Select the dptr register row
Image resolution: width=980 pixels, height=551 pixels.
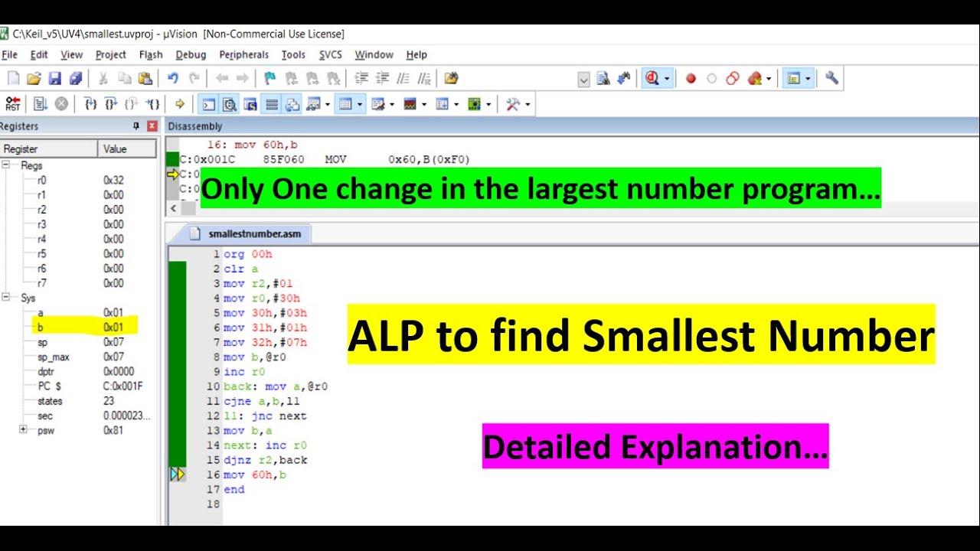78,371
